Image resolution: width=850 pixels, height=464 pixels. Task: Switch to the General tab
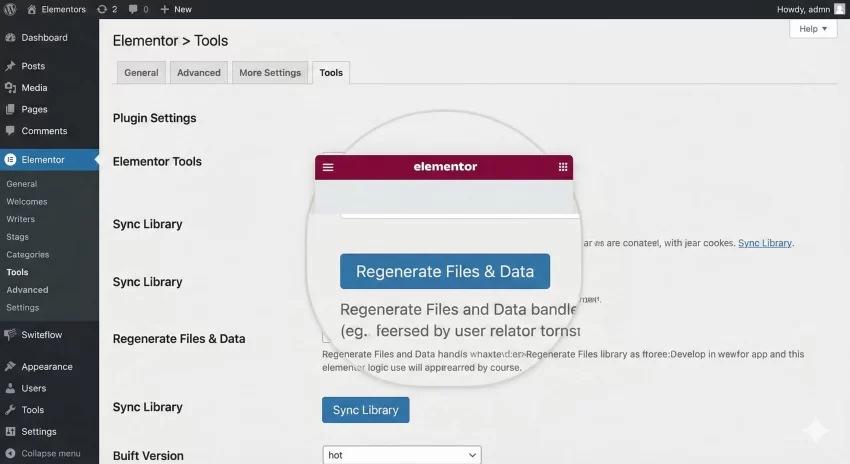pyautogui.click(x=141, y=73)
